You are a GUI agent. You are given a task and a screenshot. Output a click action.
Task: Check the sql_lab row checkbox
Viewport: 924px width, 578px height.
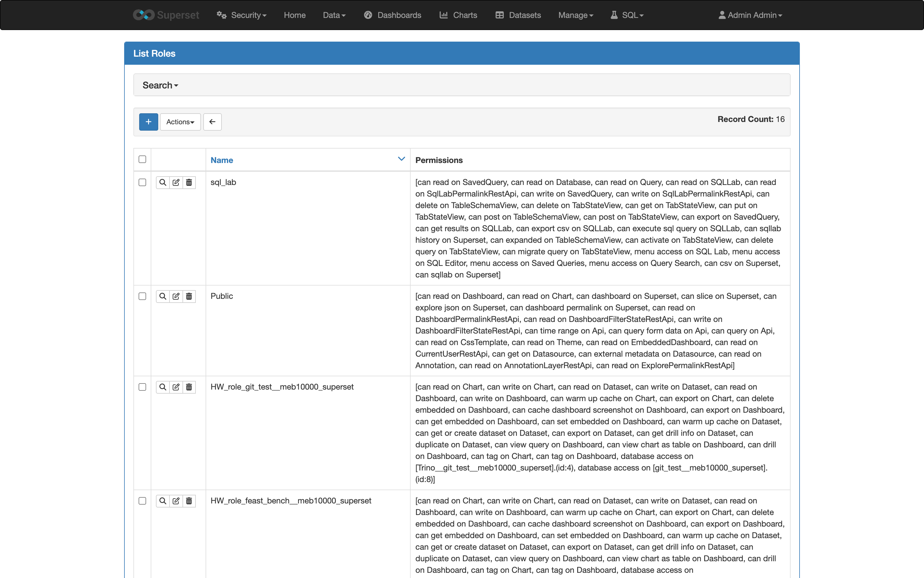click(142, 182)
